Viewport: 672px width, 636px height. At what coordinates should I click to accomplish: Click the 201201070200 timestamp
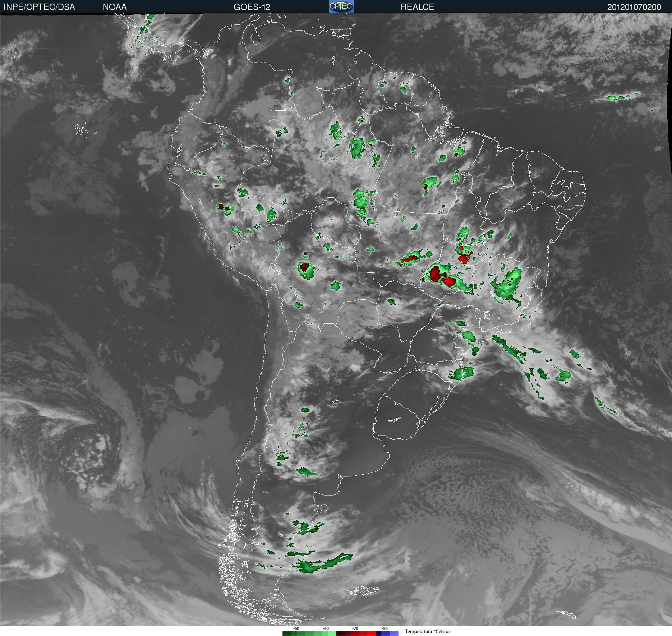click(634, 7)
